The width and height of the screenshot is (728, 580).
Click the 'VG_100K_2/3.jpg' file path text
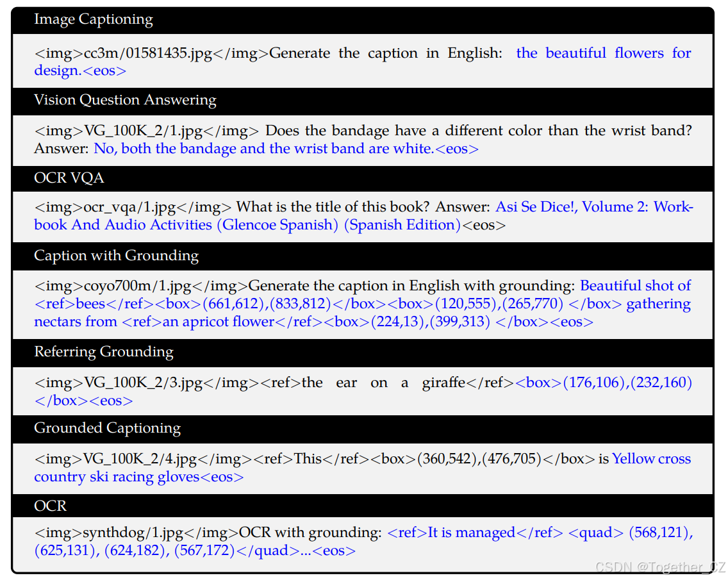(143, 383)
